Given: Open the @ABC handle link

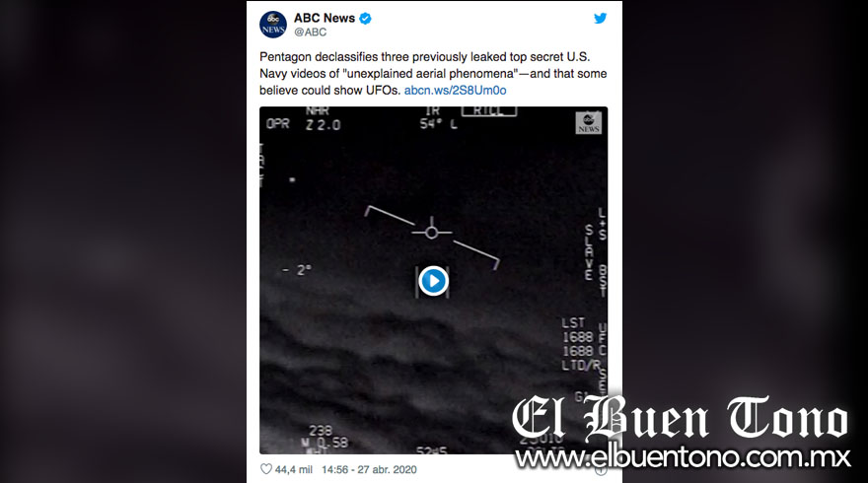Looking at the screenshot, I should 310,33.
